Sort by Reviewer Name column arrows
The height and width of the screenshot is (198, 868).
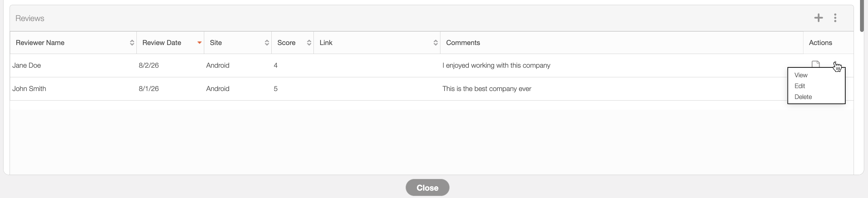132,43
